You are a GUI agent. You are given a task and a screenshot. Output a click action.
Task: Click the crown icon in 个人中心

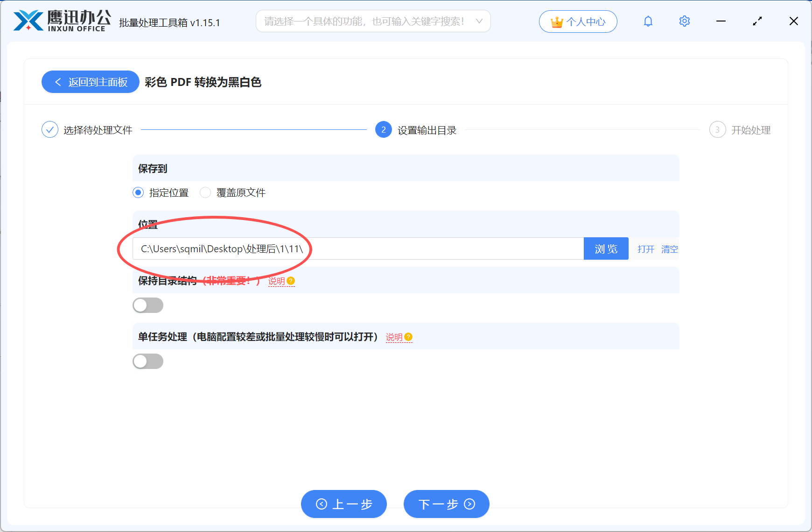click(x=557, y=22)
